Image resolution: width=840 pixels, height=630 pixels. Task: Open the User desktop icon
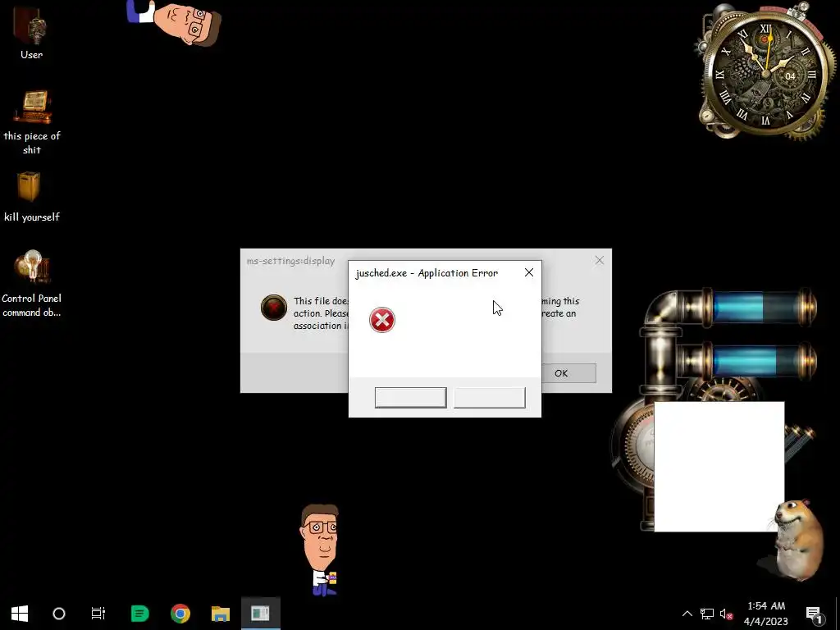click(x=31, y=32)
